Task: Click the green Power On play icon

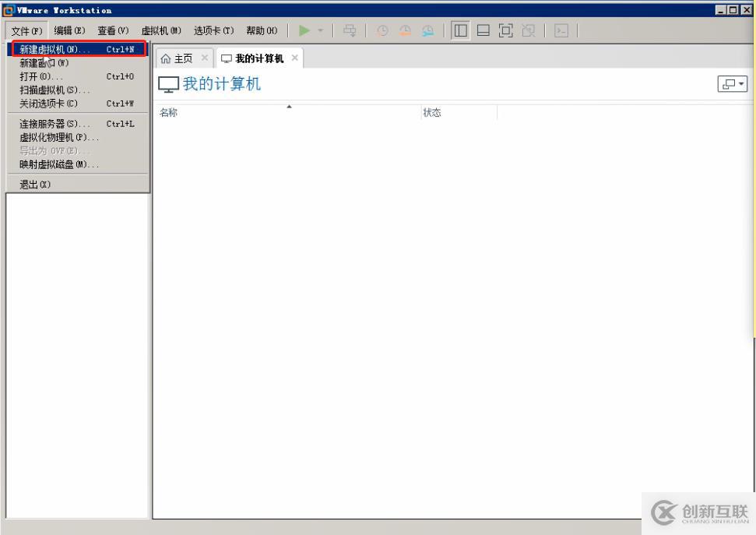Action: (x=304, y=31)
